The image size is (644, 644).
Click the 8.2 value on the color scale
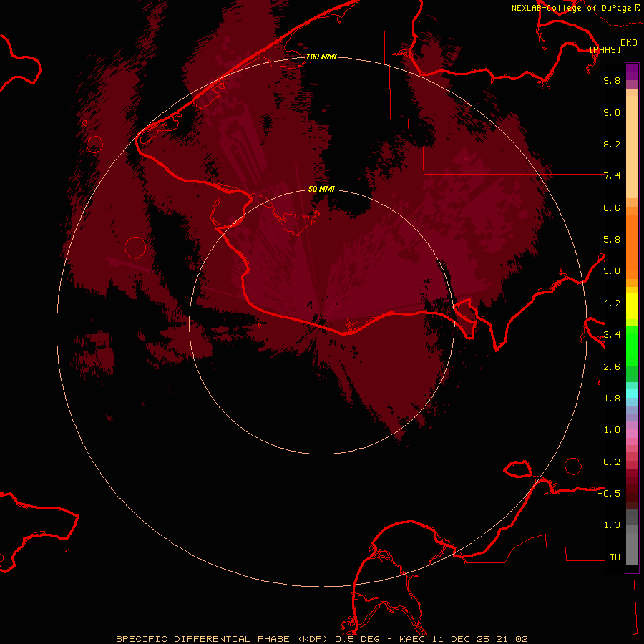[612, 144]
